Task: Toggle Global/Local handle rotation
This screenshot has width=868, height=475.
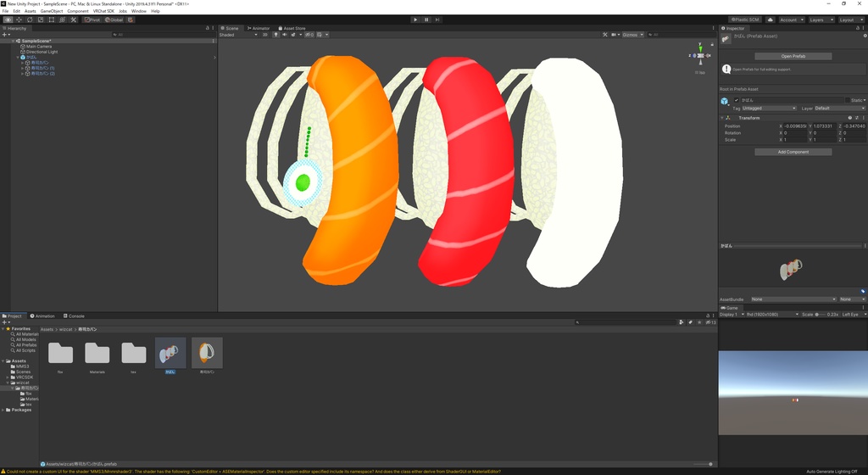Action: (114, 20)
